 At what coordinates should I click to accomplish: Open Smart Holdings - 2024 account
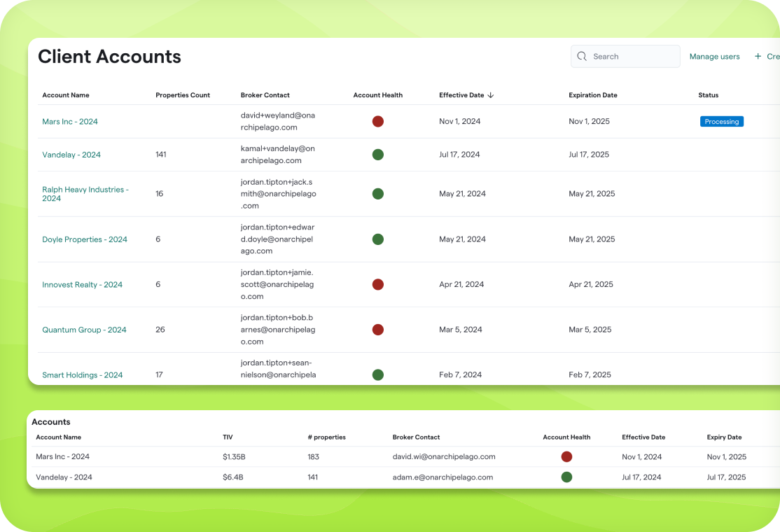tap(82, 375)
